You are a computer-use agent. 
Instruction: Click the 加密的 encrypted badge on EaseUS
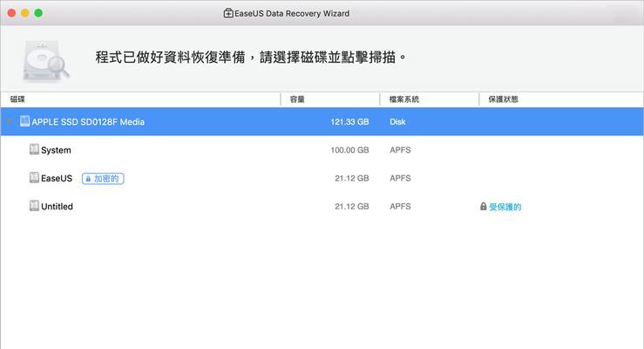(x=103, y=178)
